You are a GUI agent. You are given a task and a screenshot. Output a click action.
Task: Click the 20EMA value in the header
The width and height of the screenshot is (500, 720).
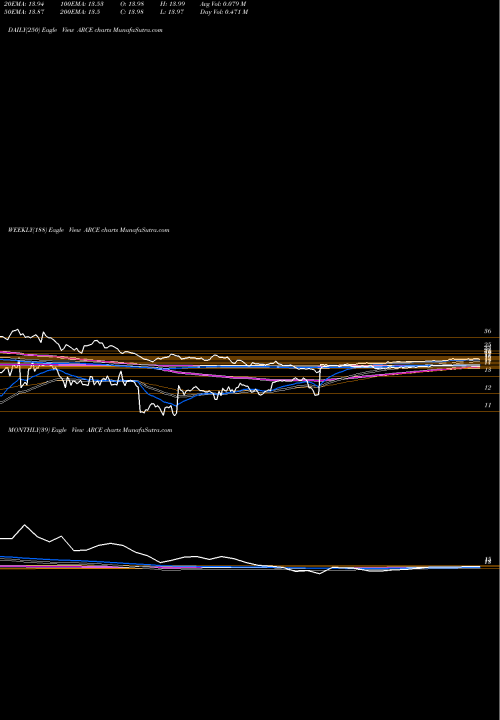tap(23, 4)
